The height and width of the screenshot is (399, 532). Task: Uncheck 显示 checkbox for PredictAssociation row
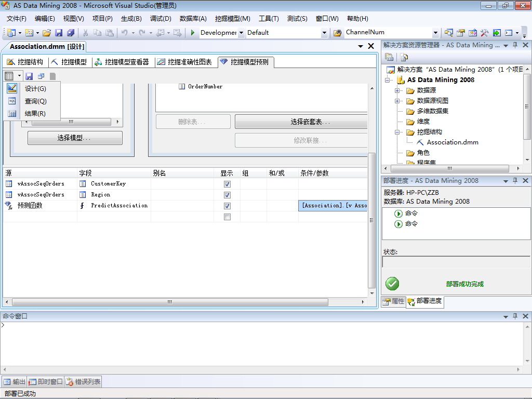pos(228,206)
